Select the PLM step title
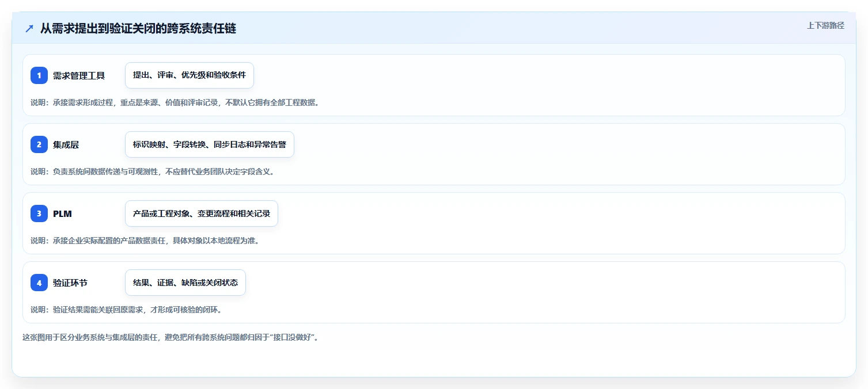Image resolution: width=868 pixels, height=389 pixels. (x=62, y=213)
